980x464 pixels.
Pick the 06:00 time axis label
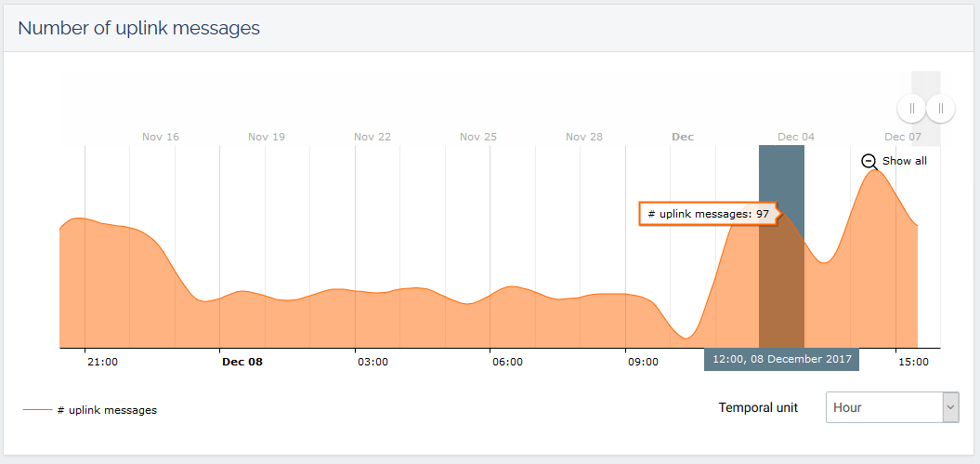[507, 362]
